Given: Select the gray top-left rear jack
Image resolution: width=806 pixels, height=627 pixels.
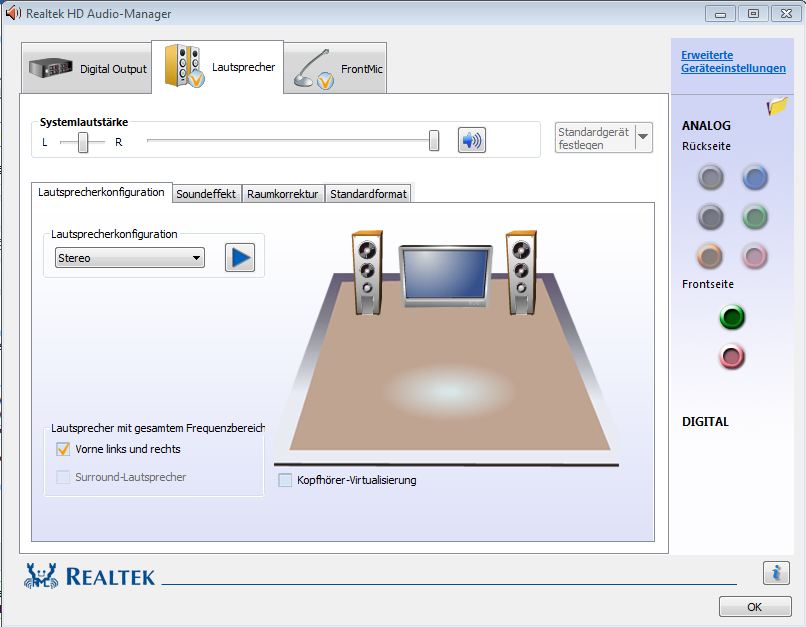Looking at the screenshot, I should pyautogui.click(x=710, y=177).
